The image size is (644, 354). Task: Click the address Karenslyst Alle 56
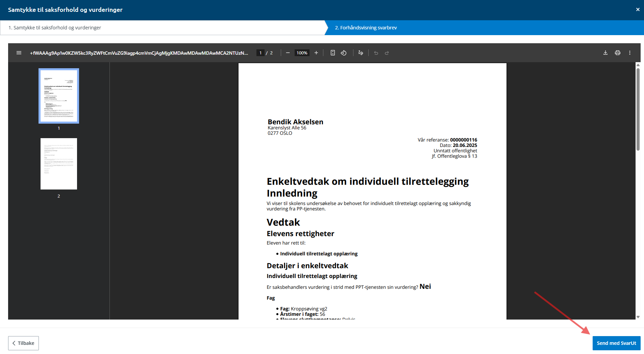[287, 128]
